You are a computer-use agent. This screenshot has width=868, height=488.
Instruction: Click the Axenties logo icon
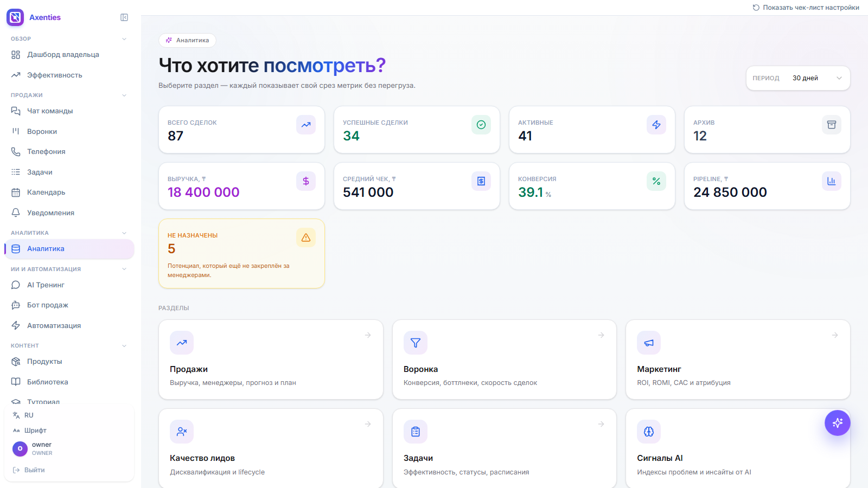(x=15, y=17)
